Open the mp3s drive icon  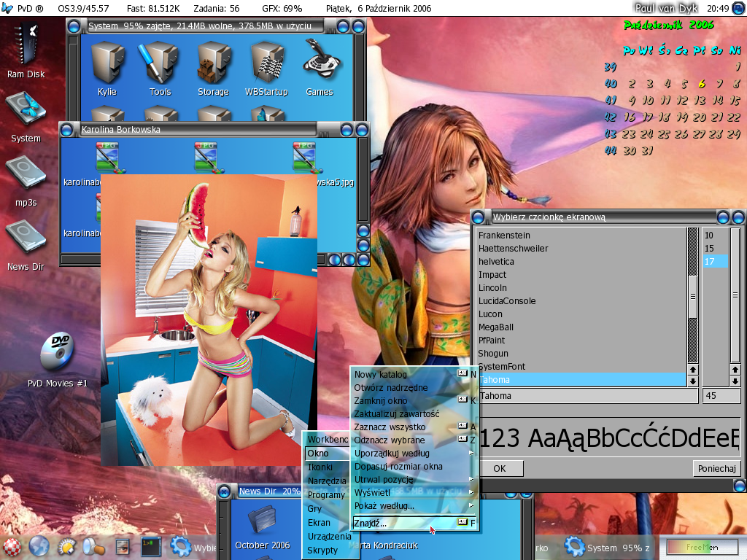coord(26,174)
